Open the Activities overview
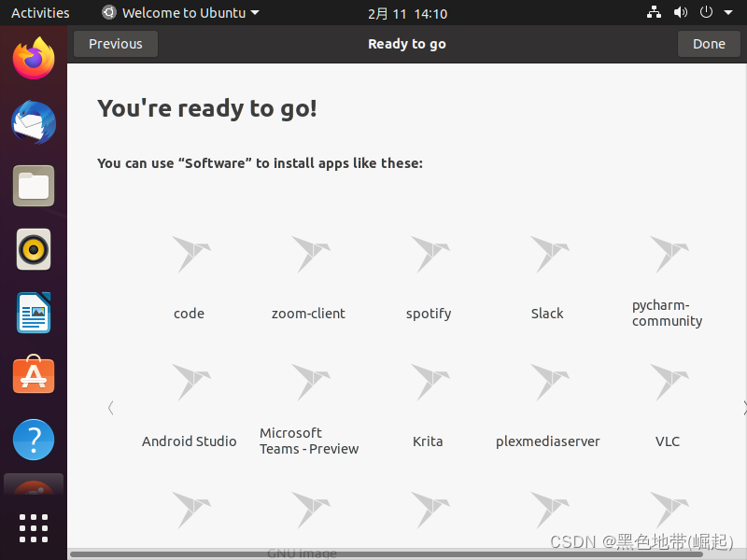The height and width of the screenshot is (560, 747). [40, 13]
